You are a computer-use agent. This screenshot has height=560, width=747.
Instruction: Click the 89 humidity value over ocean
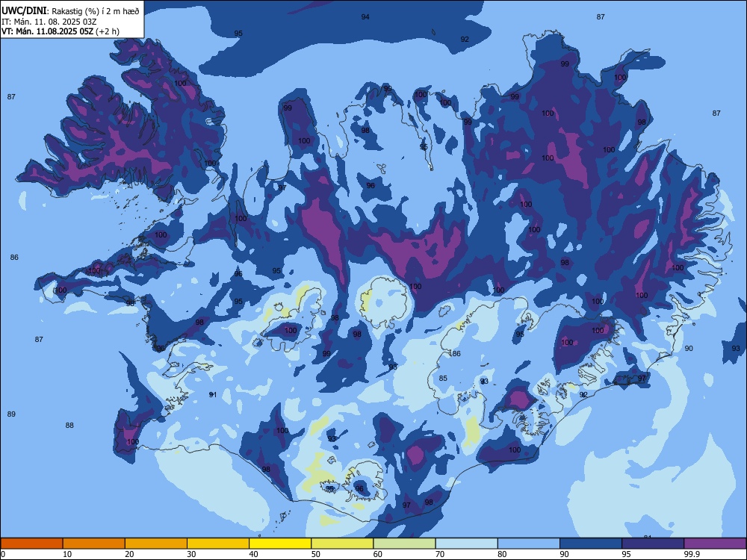point(11,414)
